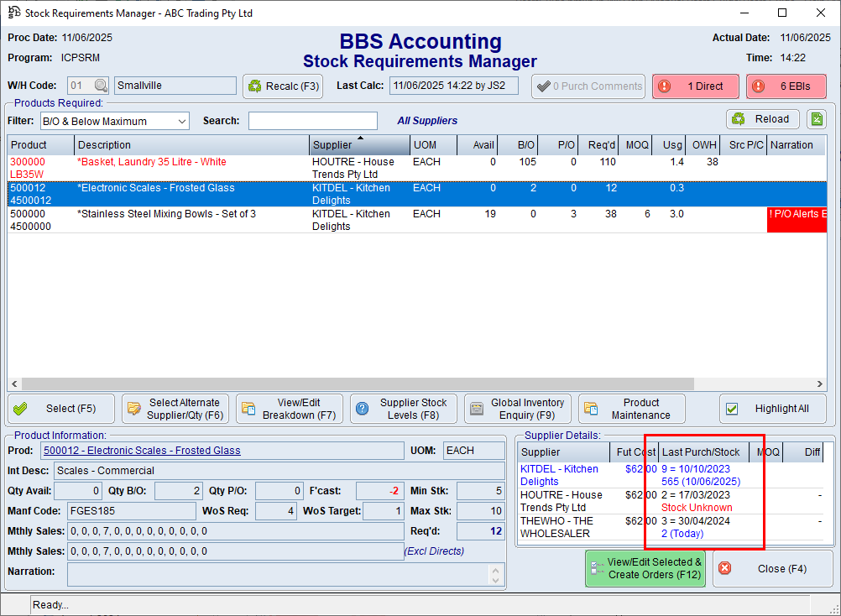Open the 6 EBIs alert button
This screenshot has width=841, height=616.
coord(786,86)
